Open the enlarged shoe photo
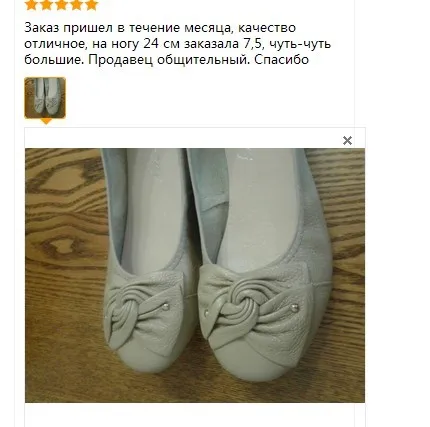This screenshot has width=430, height=427. click(195, 275)
